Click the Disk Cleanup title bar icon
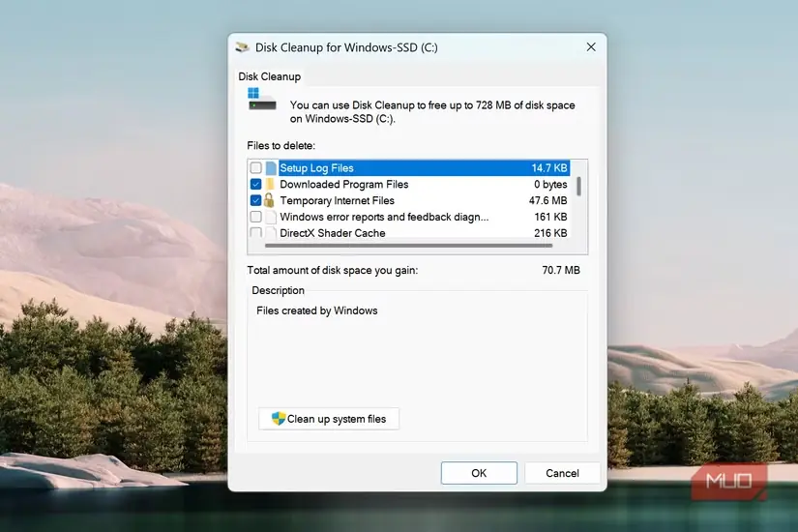Viewport: 798px width, 532px height. (242, 47)
